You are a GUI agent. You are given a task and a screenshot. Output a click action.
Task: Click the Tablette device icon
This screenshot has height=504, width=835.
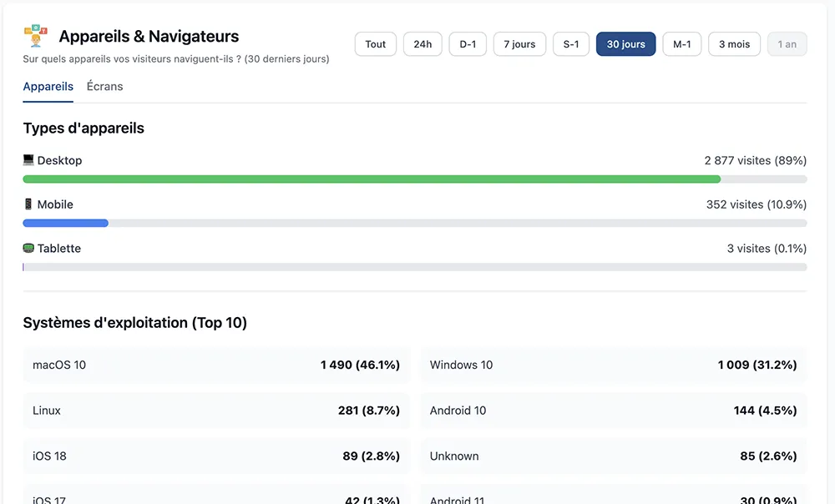pos(28,249)
